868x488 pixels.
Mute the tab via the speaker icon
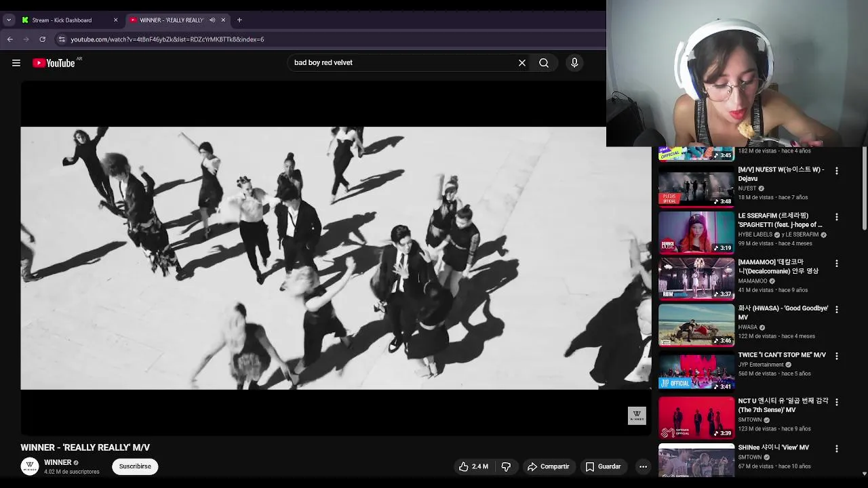(212, 20)
